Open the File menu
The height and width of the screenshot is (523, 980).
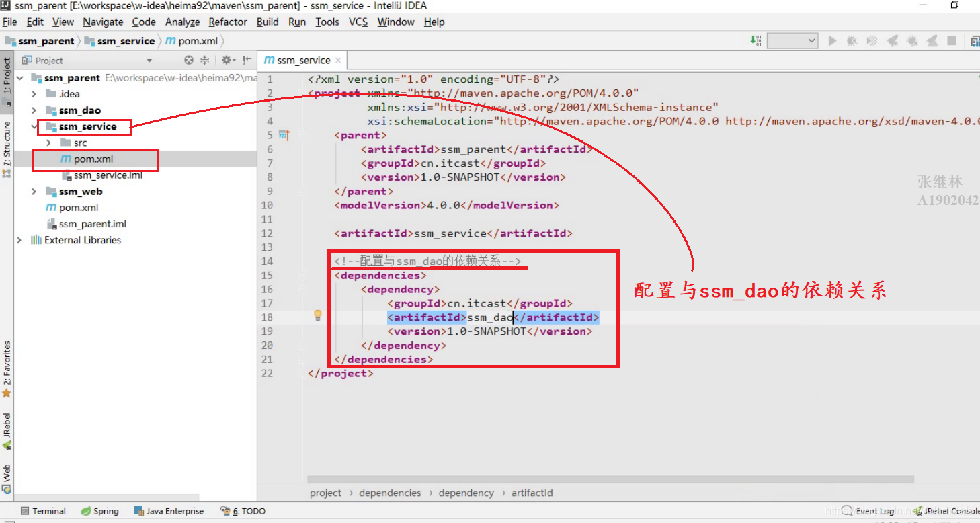click(9, 22)
